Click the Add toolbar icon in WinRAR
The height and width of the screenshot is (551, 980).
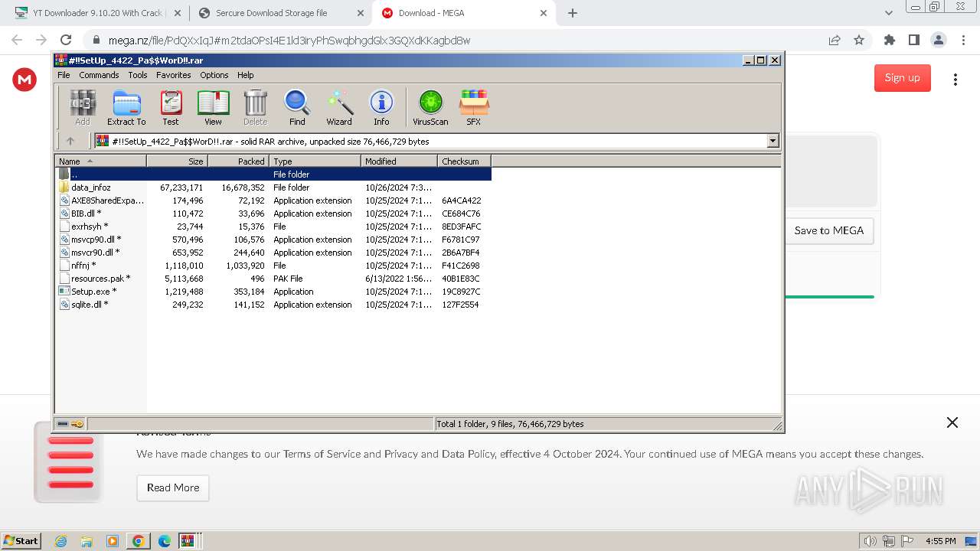(83, 107)
